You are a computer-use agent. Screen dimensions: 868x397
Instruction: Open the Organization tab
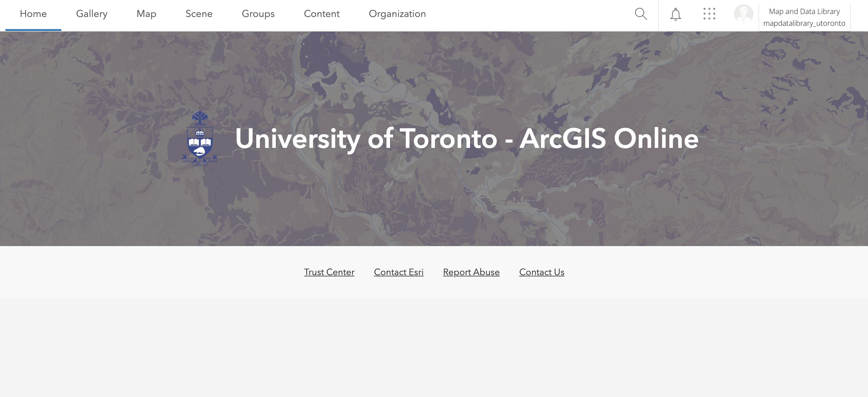(x=397, y=14)
